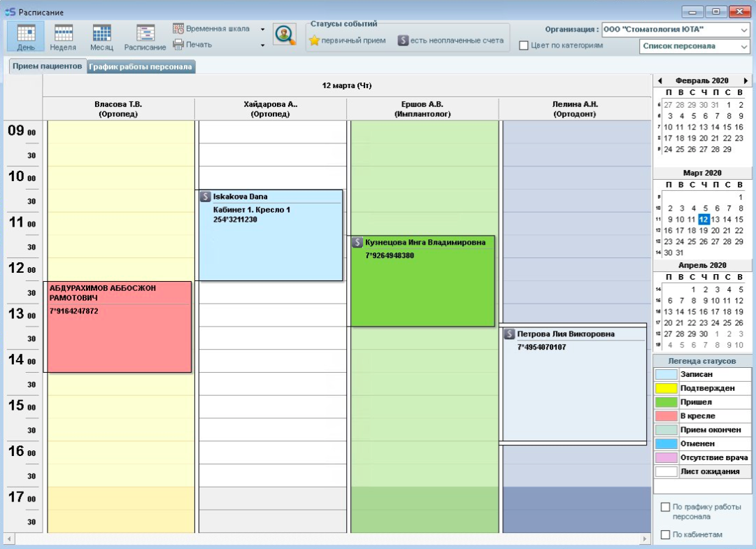
Task: Click the S icon on Кузнецова Инга appointment
Action: [x=357, y=243]
